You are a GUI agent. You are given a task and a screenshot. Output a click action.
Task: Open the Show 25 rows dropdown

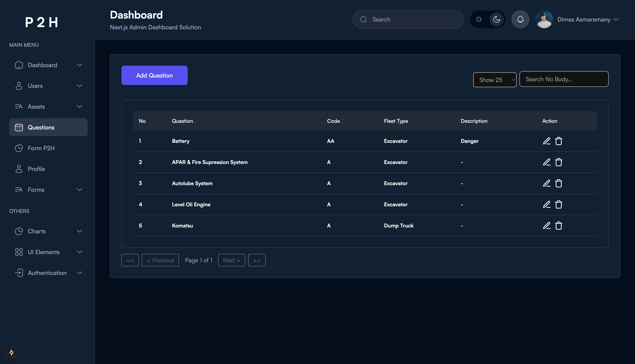[x=494, y=80]
